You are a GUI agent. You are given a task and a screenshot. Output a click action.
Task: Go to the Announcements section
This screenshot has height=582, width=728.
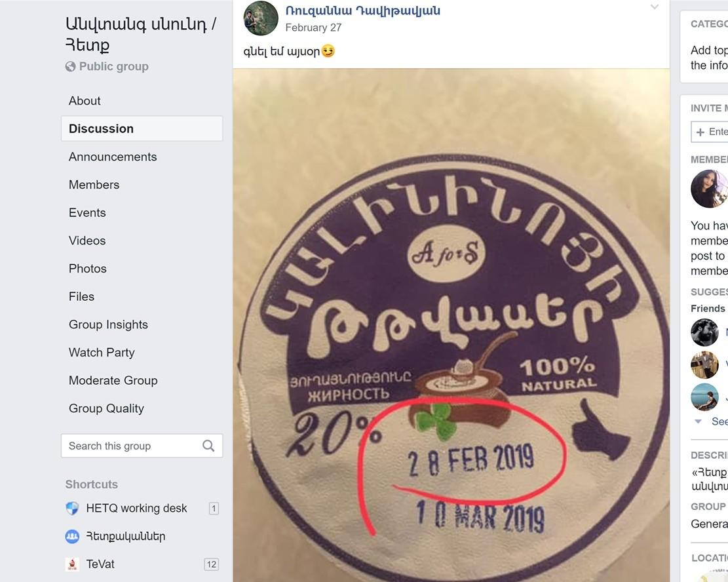point(113,157)
